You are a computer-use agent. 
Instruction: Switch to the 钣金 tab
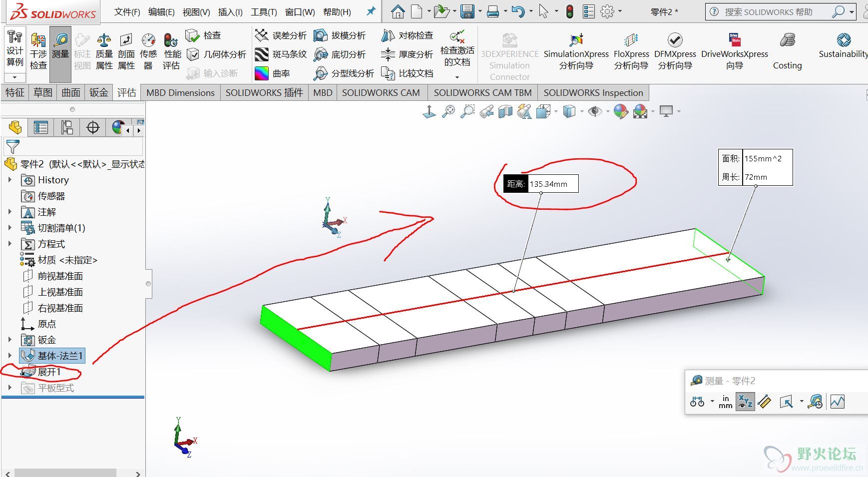99,92
